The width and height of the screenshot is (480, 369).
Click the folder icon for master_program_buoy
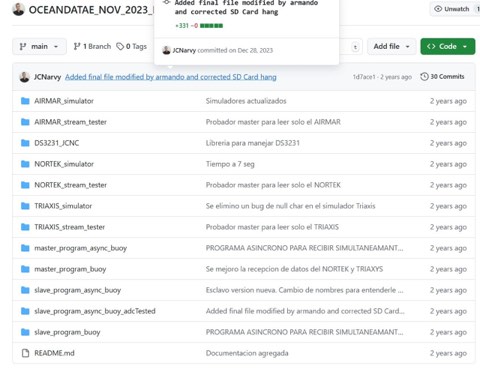point(25,269)
